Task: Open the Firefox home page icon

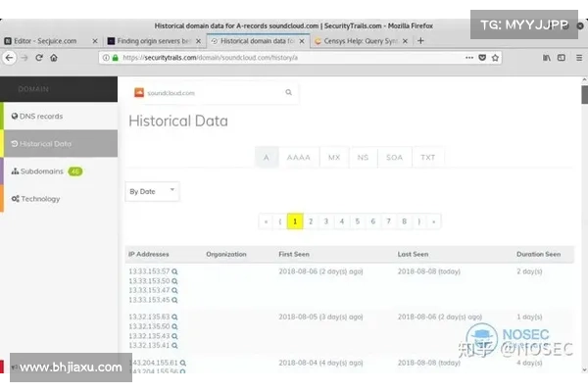Action: [x=54, y=58]
